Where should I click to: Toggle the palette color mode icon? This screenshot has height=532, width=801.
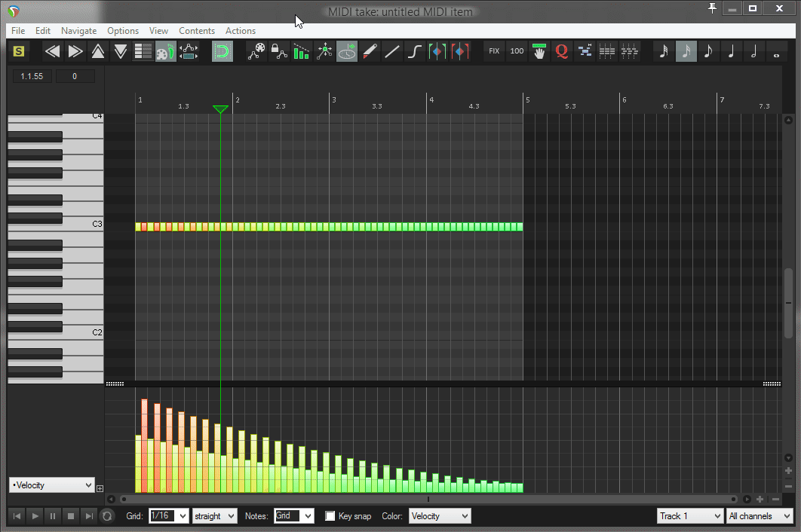165,51
